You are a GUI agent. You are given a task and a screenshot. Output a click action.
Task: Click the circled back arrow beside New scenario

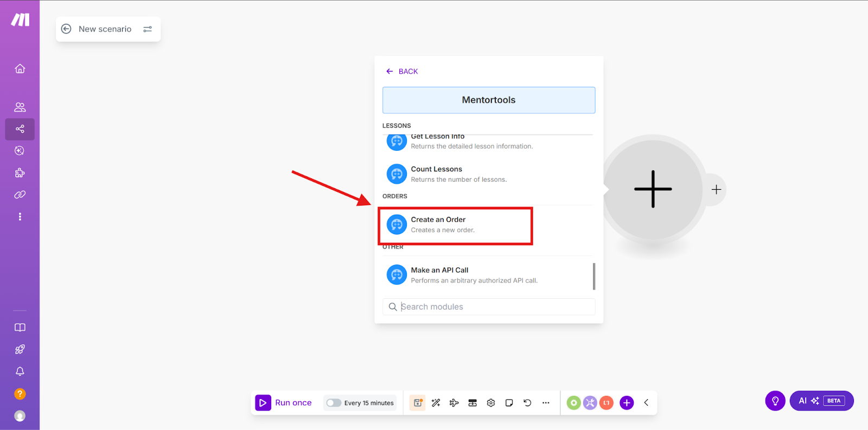(x=66, y=29)
